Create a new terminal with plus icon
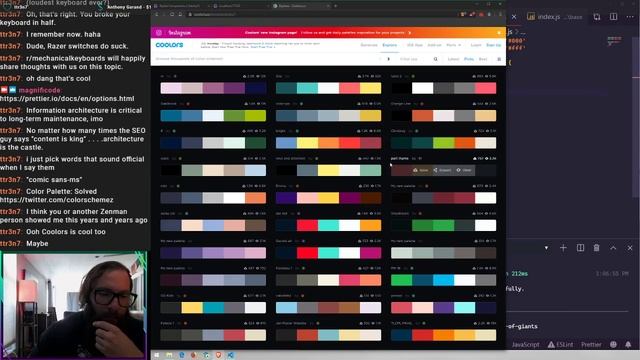Image resolution: width=640 pixels, height=360 pixels. tap(563, 248)
